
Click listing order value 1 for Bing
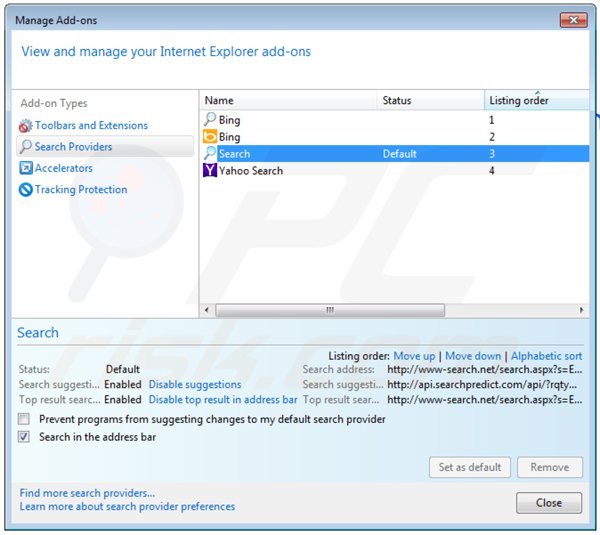[x=492, y=120]
